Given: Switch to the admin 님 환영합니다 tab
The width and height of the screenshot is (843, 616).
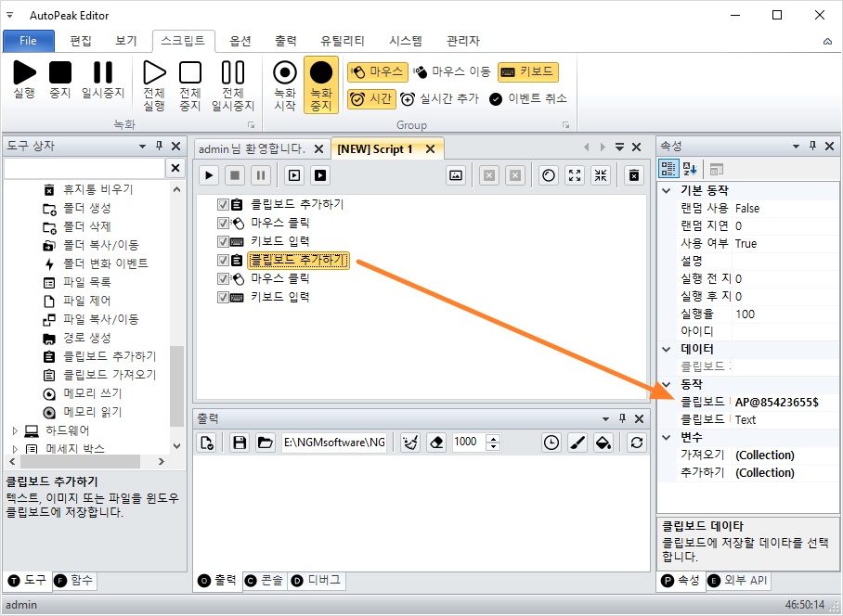Looking at the screenshot, I should coord(252,148).
